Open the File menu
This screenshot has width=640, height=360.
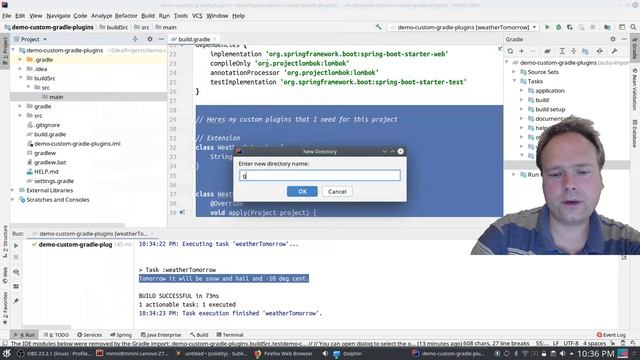coord(7,16)
